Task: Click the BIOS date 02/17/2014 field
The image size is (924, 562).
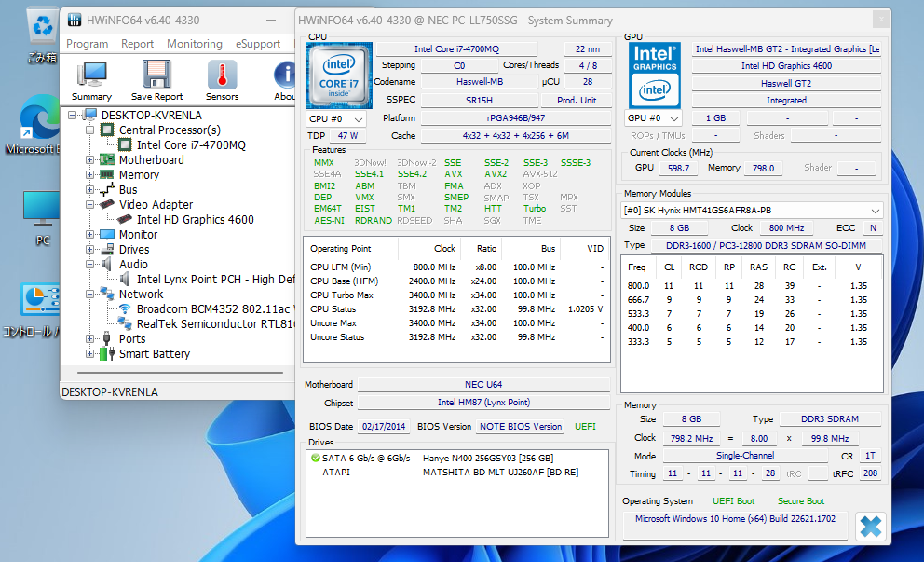Action: [384, 426]
